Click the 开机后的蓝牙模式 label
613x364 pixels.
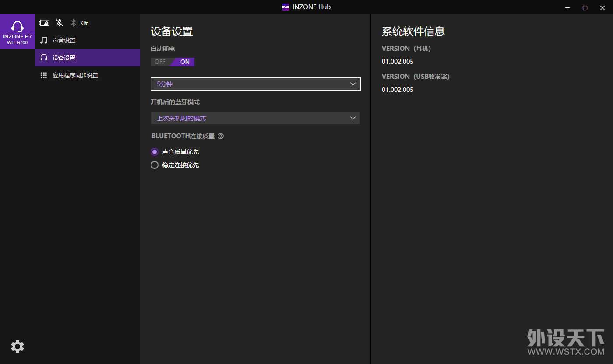(175, 102)
